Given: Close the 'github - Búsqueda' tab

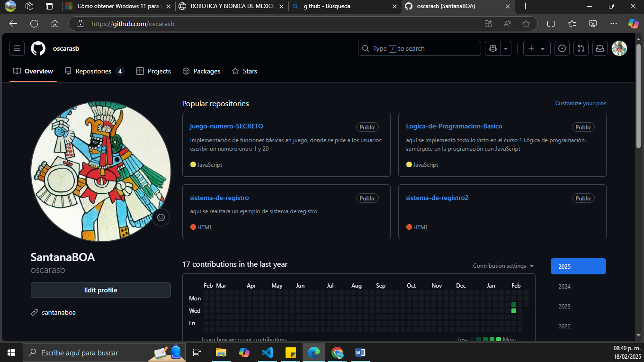Looking at the screenshot, I should pos(394,7).
